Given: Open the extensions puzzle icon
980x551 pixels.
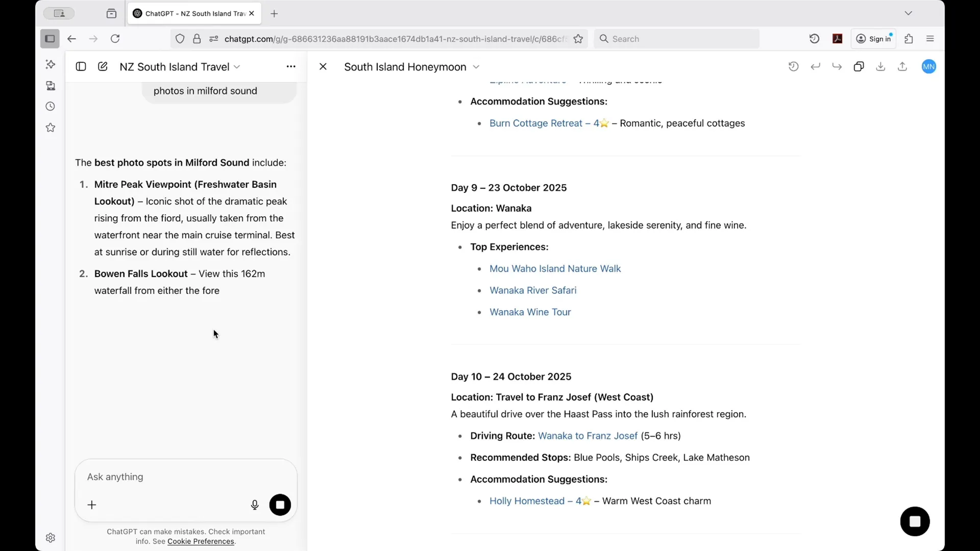Looking at the screenshot, I should coord(909,39).
